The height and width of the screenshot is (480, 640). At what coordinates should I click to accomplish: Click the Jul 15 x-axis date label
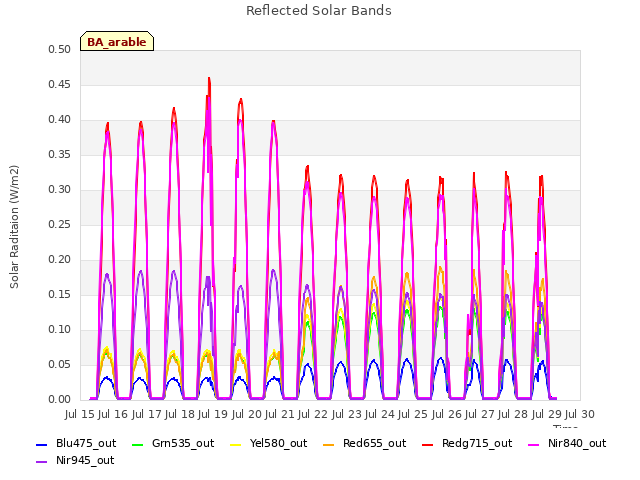80,414
